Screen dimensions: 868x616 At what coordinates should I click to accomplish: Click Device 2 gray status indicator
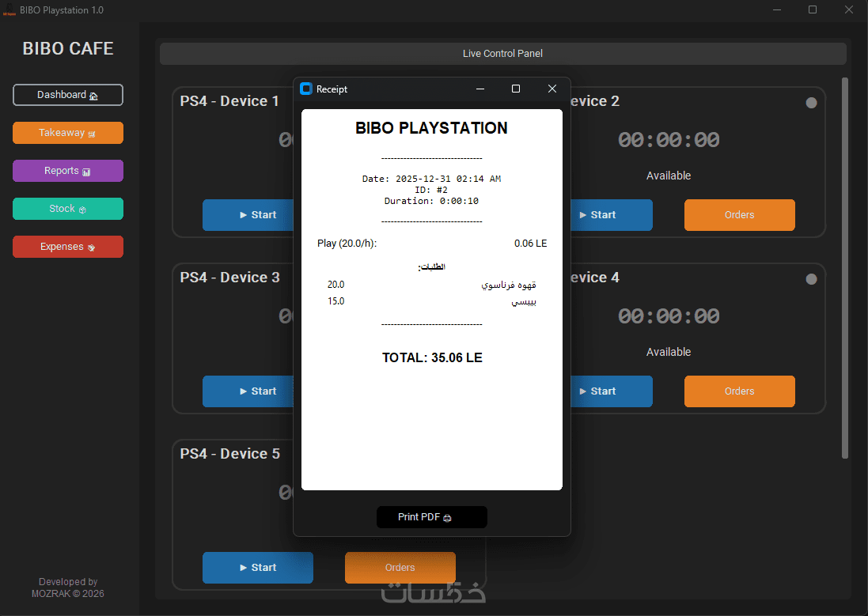pos(811,102)
